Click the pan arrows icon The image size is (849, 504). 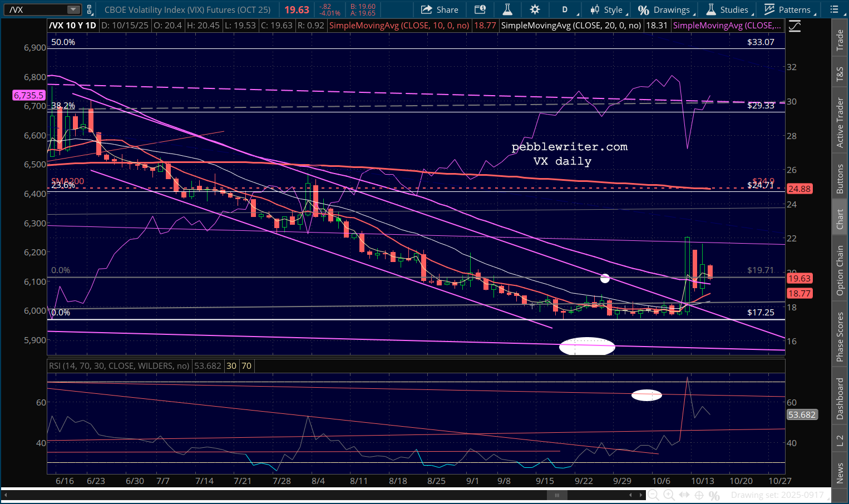tap(684, 495)
